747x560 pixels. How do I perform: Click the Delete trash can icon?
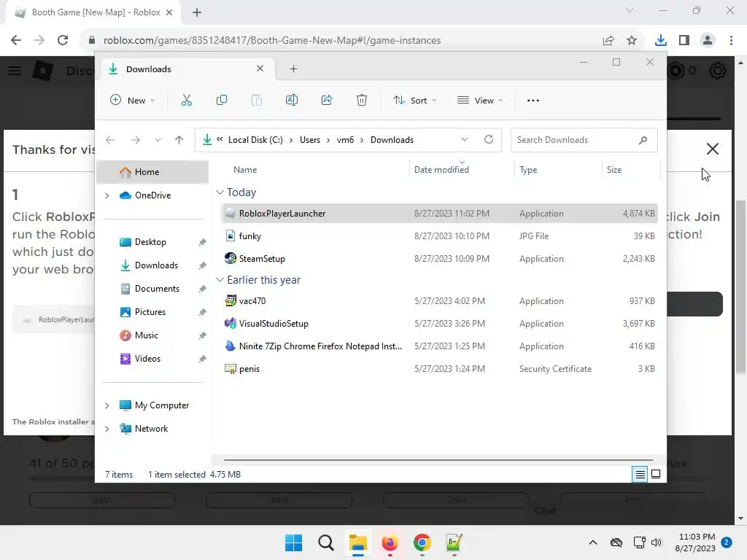(362, 100)
